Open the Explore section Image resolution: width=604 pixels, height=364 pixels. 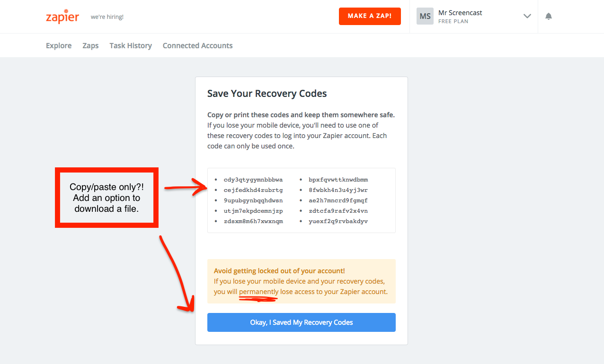58,45
